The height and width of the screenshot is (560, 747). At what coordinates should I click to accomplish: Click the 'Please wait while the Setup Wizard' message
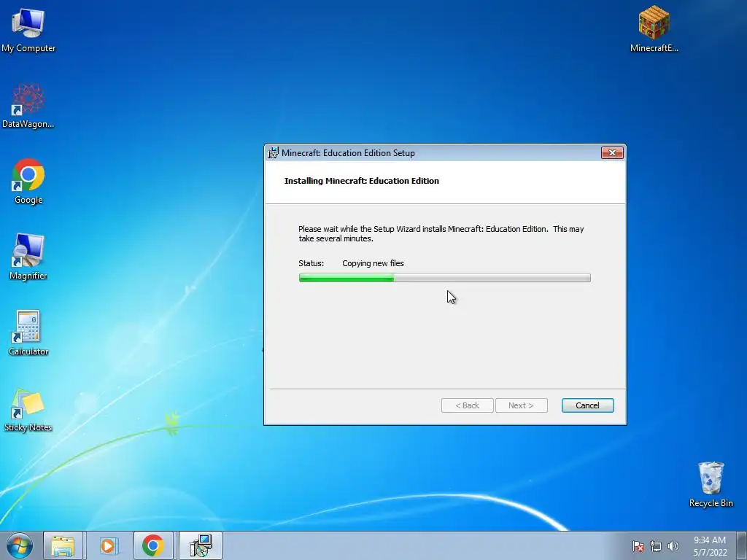[x=441, y=234]
